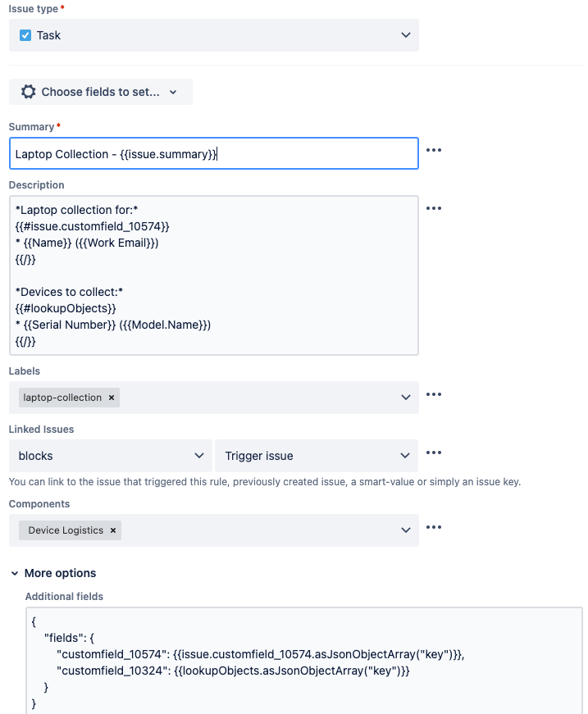The width and height of the screenshot is (588, 714).
Task: Open the Trigger issue dropdown
Action: coord(317,456)
